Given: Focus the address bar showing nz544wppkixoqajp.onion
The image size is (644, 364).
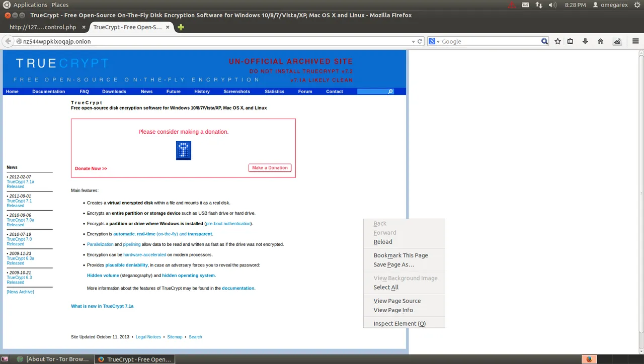Looking at the screenshot, I should pos(216,42).
